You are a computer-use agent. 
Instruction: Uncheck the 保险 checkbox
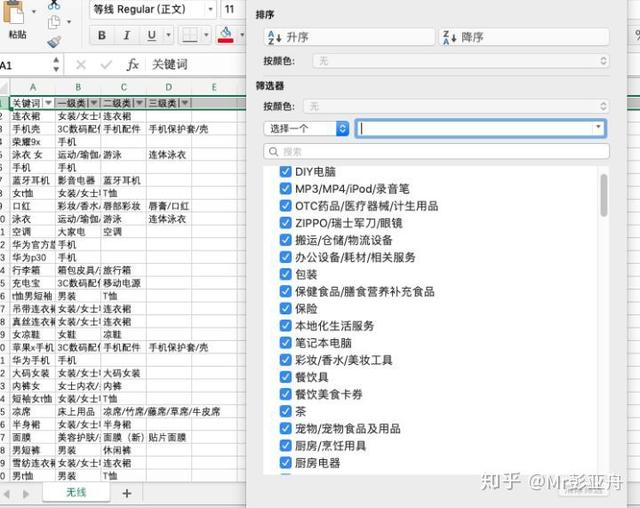click(285, 308)
